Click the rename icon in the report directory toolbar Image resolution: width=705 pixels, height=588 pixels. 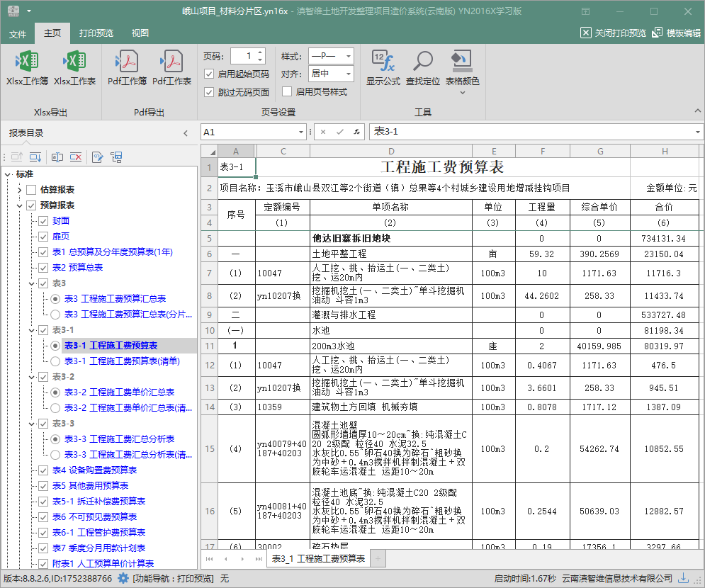point(57,157)
